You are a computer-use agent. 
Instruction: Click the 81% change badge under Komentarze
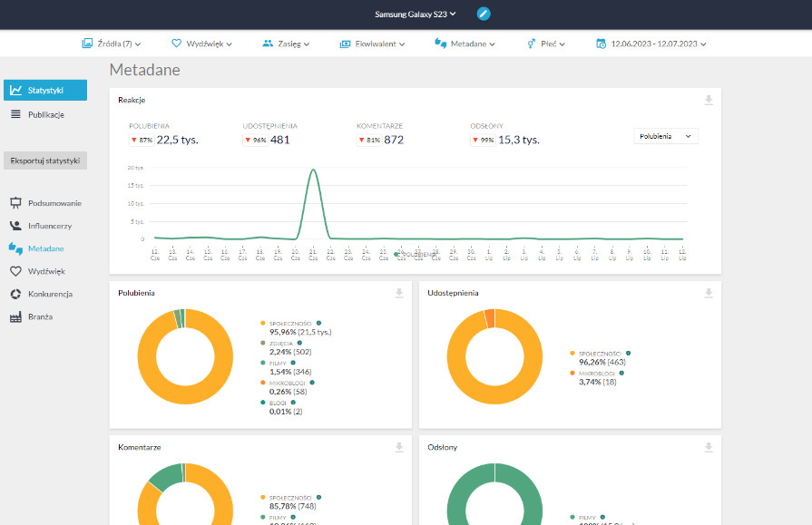pos(369,140)
